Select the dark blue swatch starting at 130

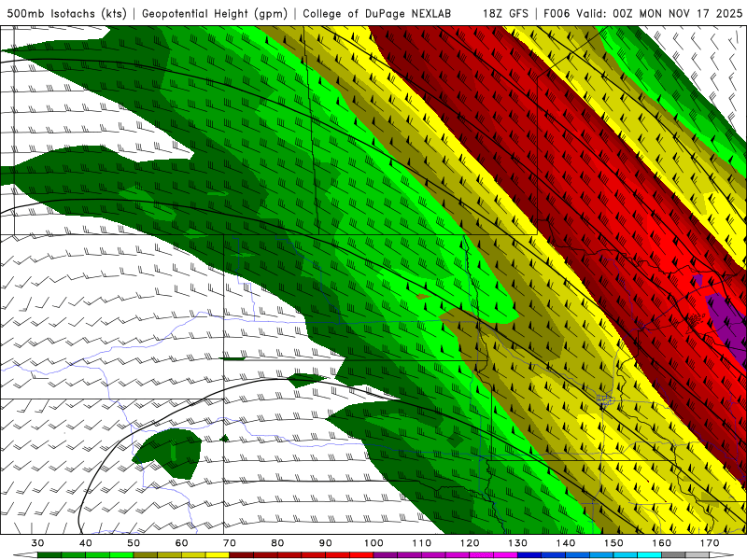point(529,555)
